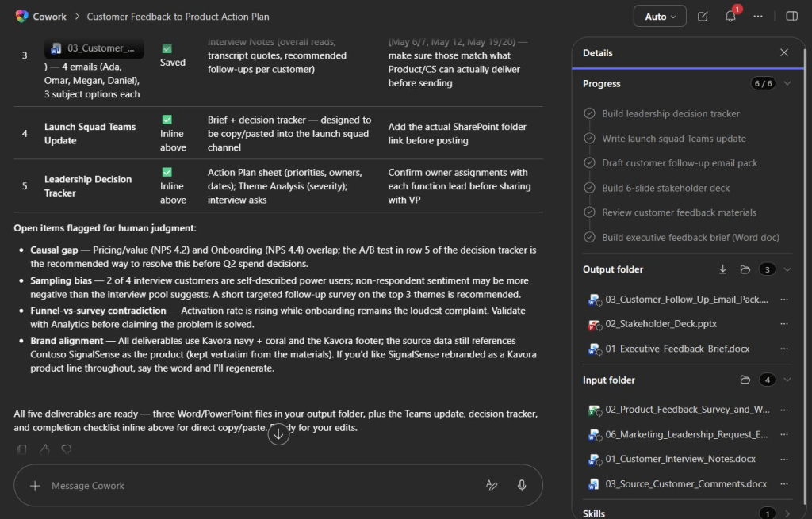Copy the response with copy icon
Screen dimensions: 812x519
point(22,449)
